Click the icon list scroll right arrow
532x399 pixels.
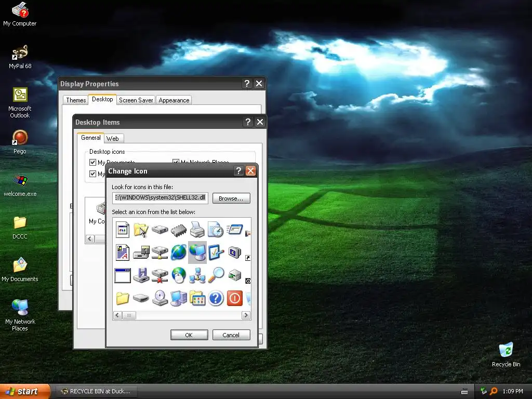[246, 315]
